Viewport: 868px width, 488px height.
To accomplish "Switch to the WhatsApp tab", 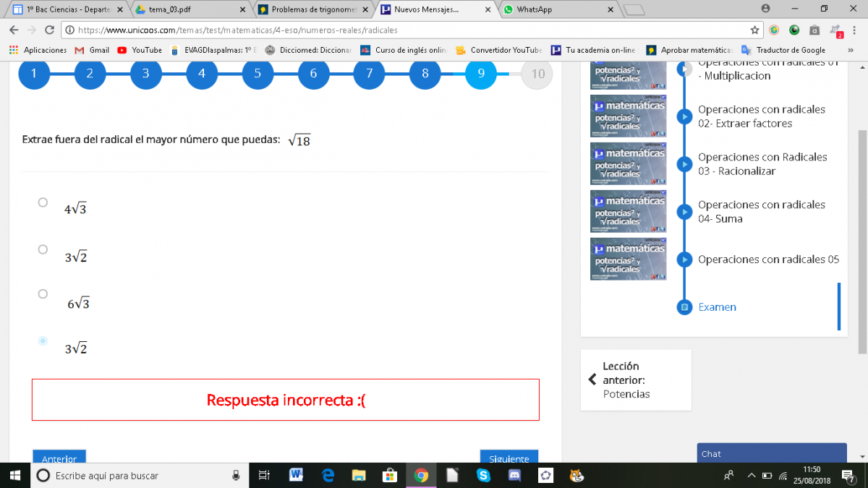I will pos(557,9).
